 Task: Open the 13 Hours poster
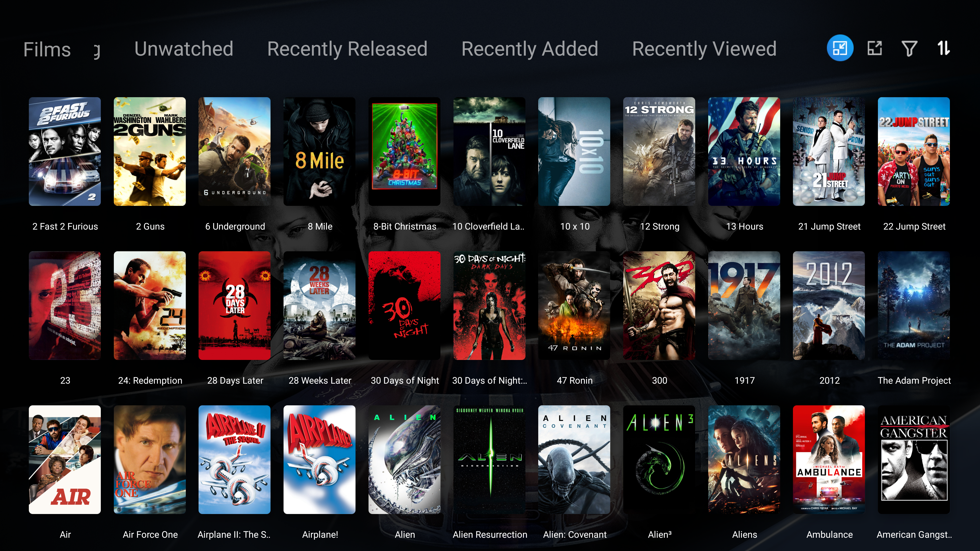pyautogui.click(x=744, y=151)
